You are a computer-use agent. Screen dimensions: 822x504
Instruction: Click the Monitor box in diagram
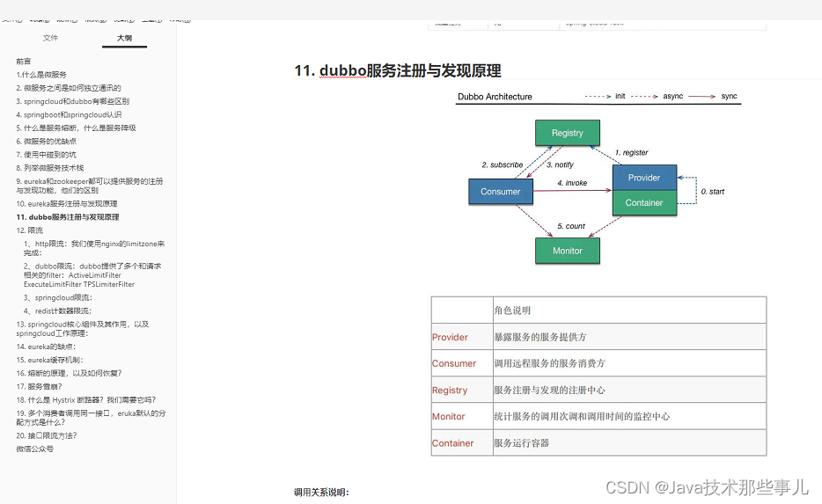(568, 251)
